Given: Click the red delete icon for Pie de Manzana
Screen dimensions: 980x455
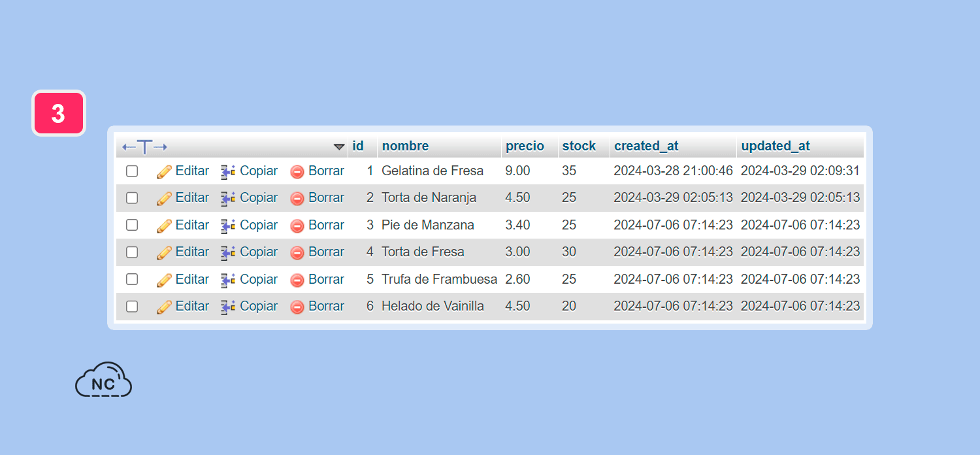Looking at the screenshot, I should point(297,226).
